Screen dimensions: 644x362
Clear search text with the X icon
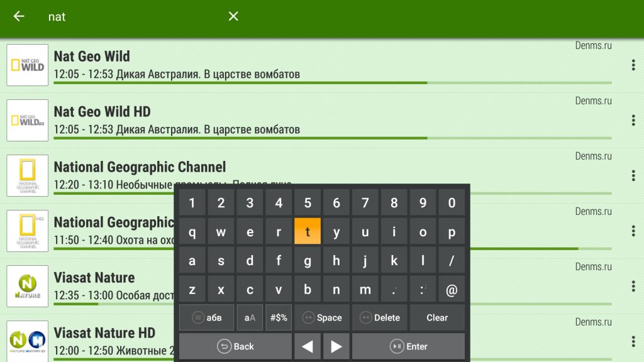(x=233, y=16)
